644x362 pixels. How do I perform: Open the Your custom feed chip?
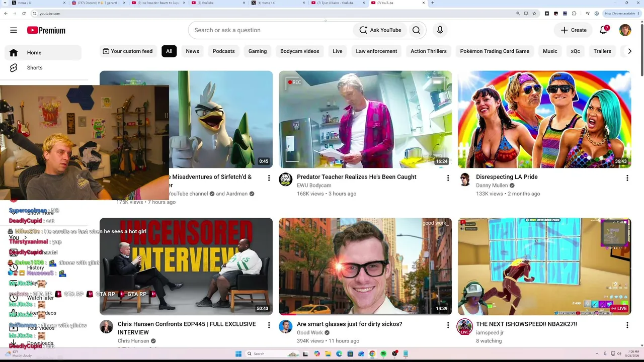point(128,51)
